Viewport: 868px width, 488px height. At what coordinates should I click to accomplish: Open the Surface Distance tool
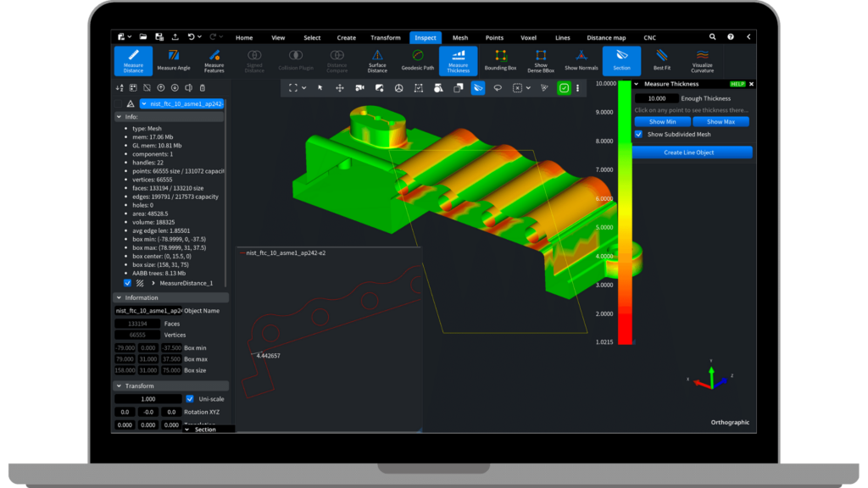(x=377, y=60)
